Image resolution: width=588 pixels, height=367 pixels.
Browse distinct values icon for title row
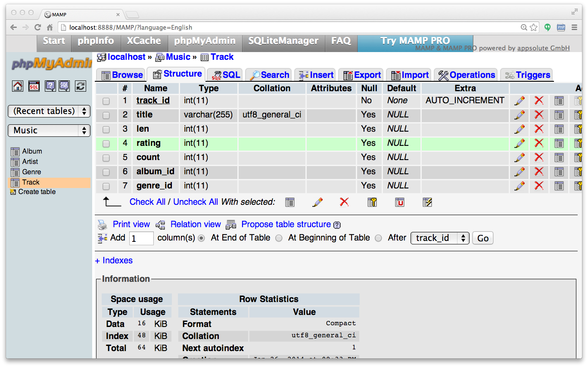point(559,115)
